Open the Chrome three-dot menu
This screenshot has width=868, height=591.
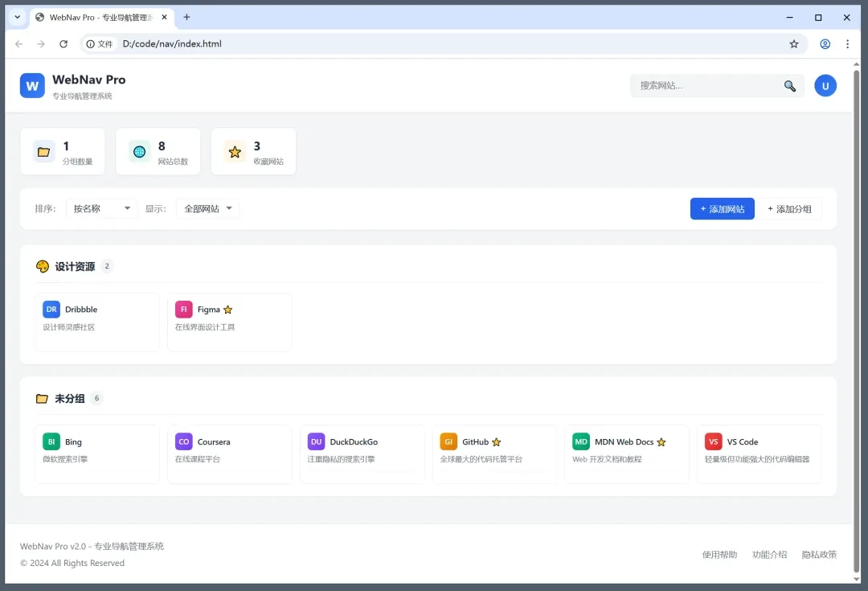point(847,43)
